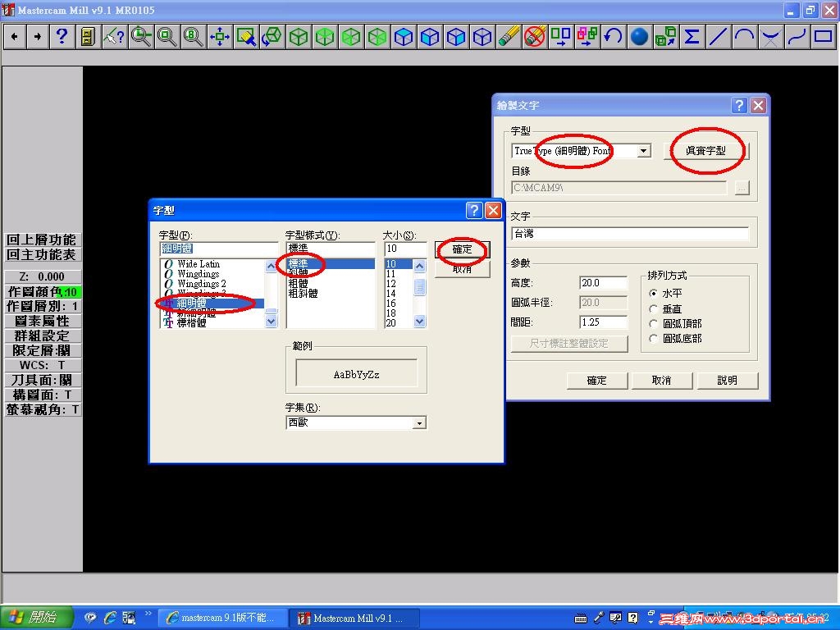840x630 pixels.
Task: Select the line drawing tool icon
Action: 719,37
